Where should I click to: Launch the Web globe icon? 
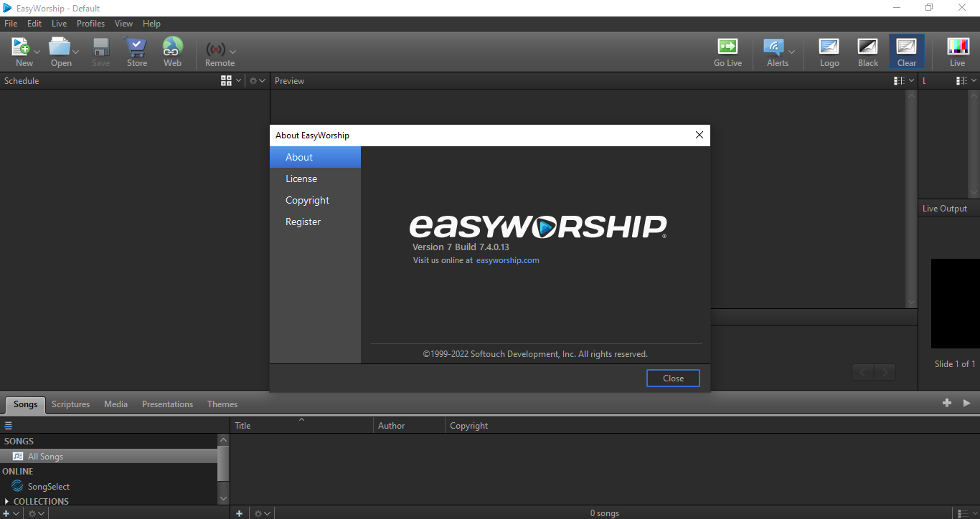click(x=172, y=47)
